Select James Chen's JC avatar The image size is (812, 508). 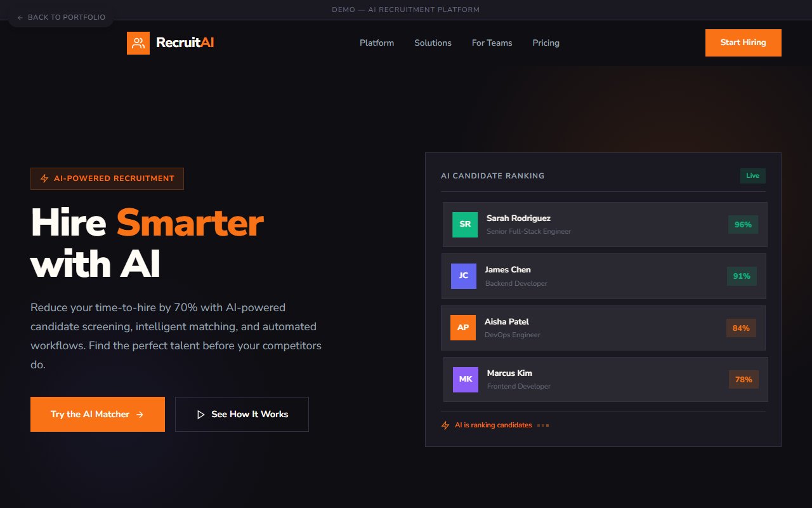click(x=464, y=276)
